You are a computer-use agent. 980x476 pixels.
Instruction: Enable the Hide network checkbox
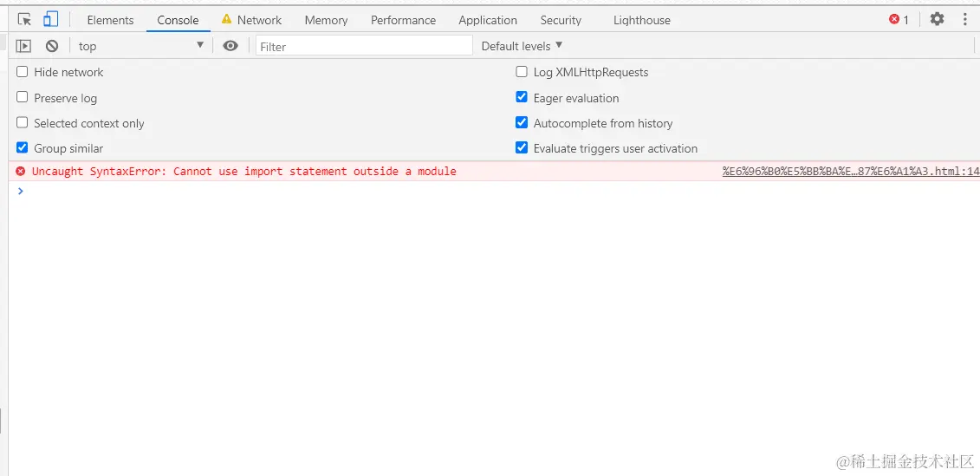pos(23,72)
